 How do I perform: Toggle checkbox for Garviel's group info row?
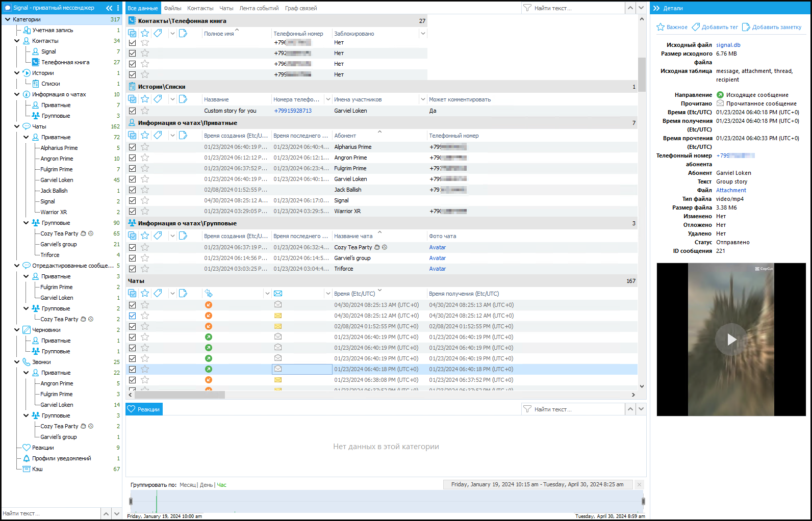pyautogui.click(x=133, y=258)
